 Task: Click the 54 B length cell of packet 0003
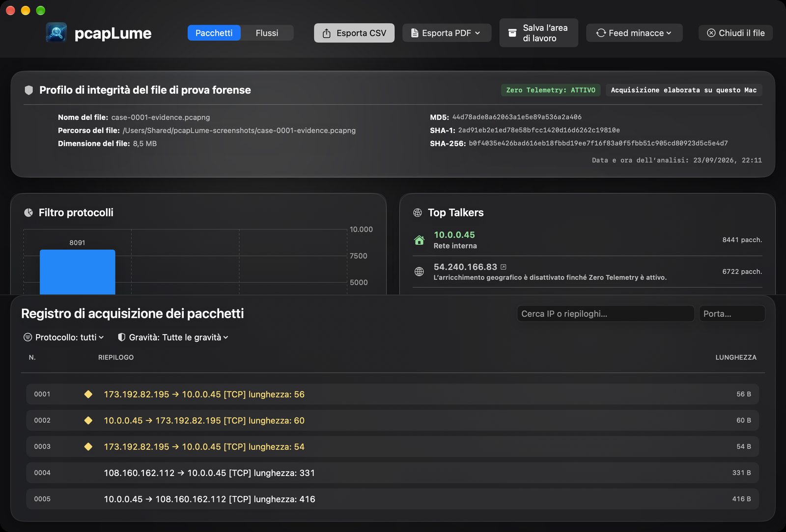click(x=744, y=447)
